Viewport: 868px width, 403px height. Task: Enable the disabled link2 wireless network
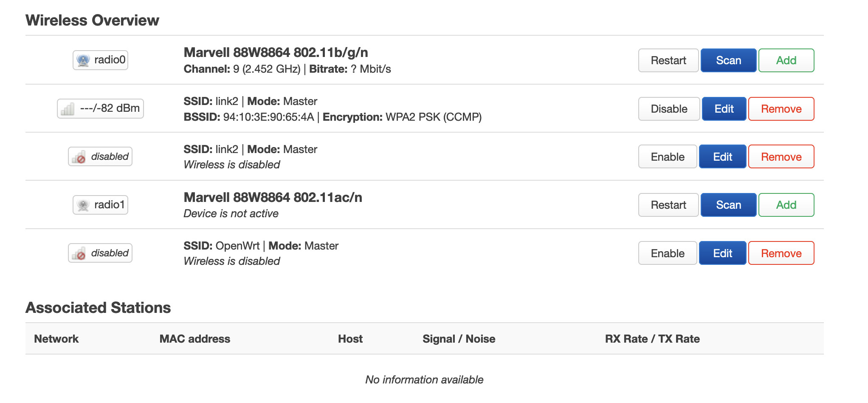click(x=668, y=157)
